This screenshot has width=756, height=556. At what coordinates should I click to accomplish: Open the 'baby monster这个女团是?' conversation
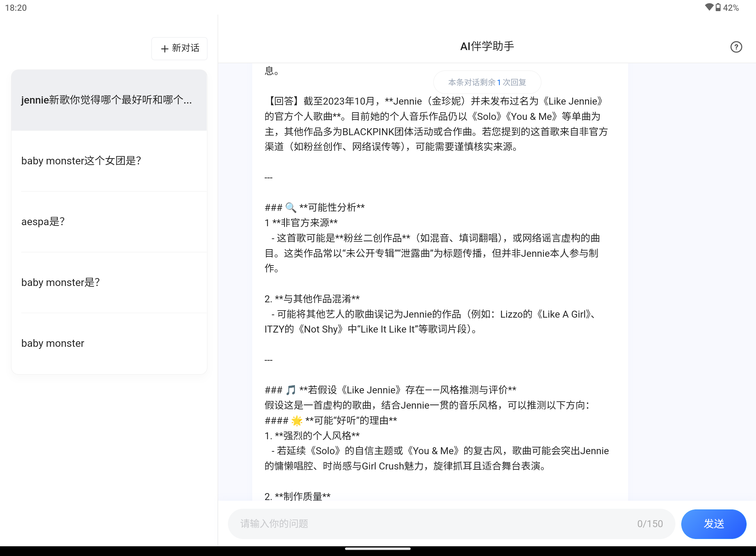pos(109,161)
